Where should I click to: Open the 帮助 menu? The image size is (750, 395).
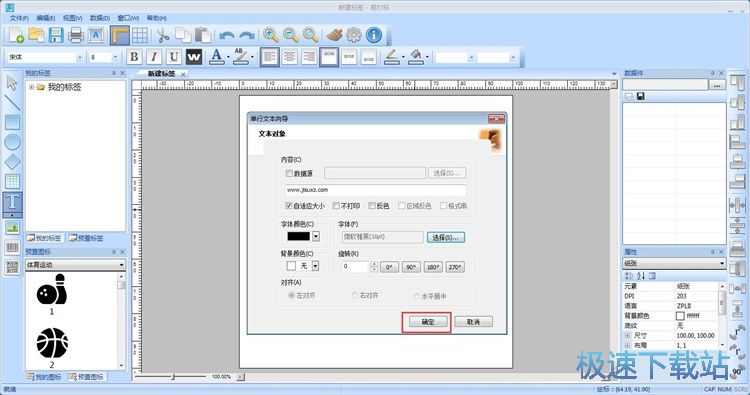pyautogui.click(x=156, y=18)
